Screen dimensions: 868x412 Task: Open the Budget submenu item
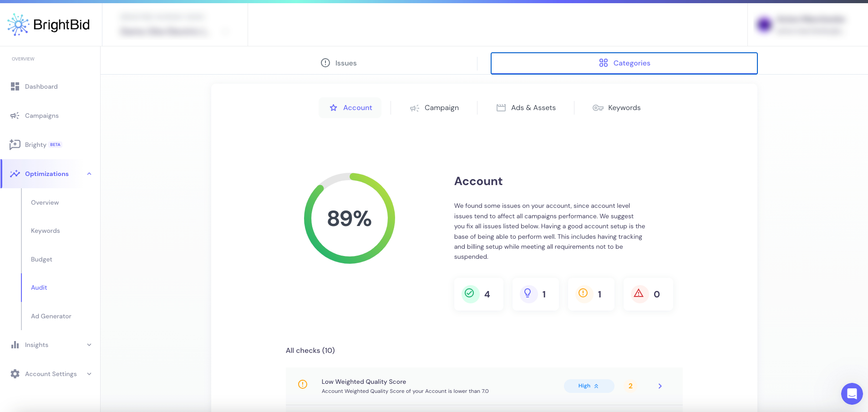click(41, 259)
